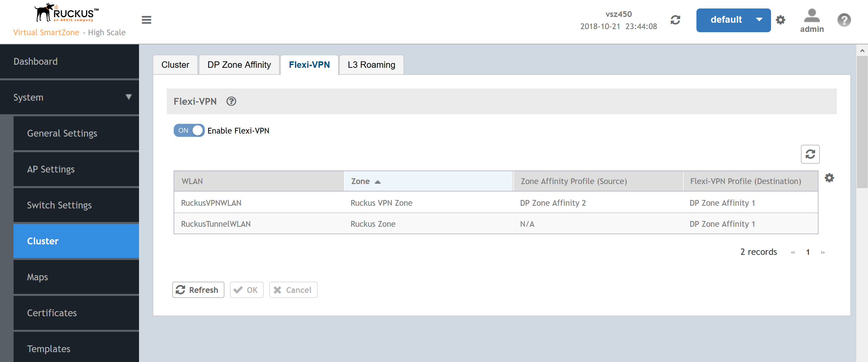Screen dimensions: 868x362
Task: Open General Settings in the sidebar
Action: click(76, 133)
